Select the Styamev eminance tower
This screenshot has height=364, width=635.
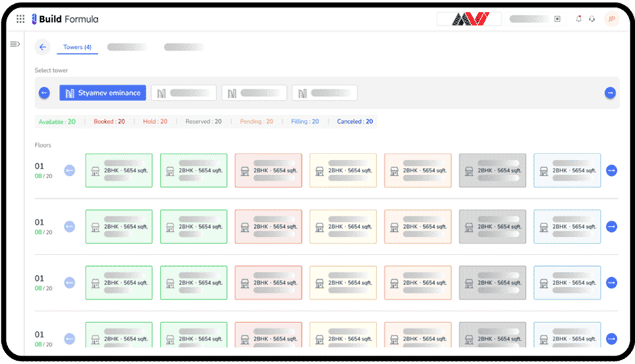pos(102,93)
